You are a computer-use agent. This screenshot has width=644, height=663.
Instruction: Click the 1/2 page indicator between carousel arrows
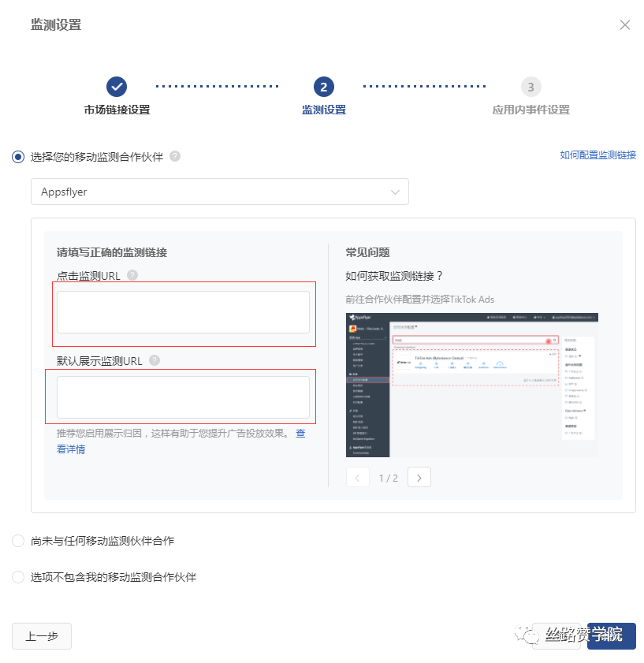(388, 477)
